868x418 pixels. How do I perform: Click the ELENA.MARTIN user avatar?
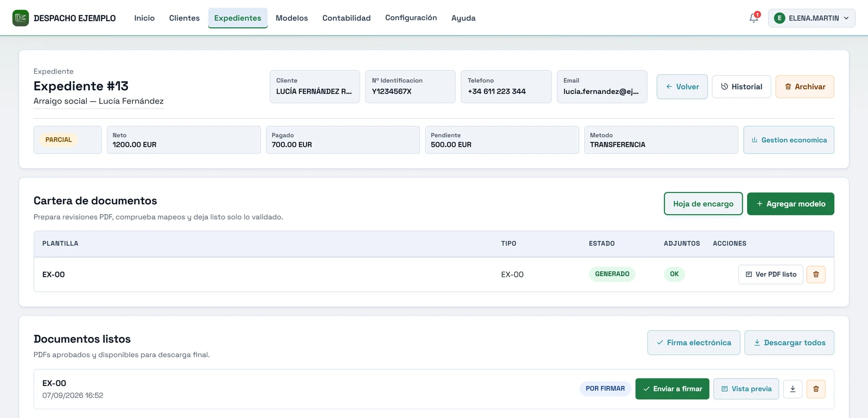tap(780, 18)
